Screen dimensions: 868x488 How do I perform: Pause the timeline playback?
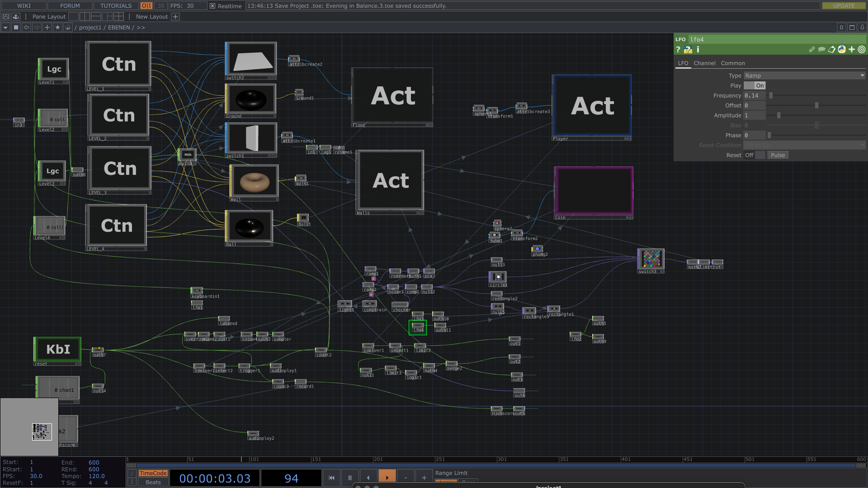(349, 478)
